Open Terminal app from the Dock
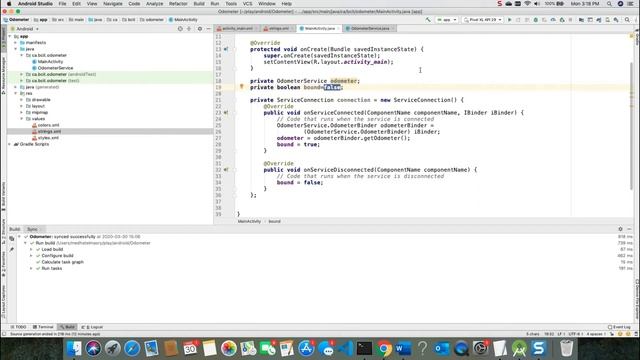Screen dimensions: 640x360 [x=364, y=348]
